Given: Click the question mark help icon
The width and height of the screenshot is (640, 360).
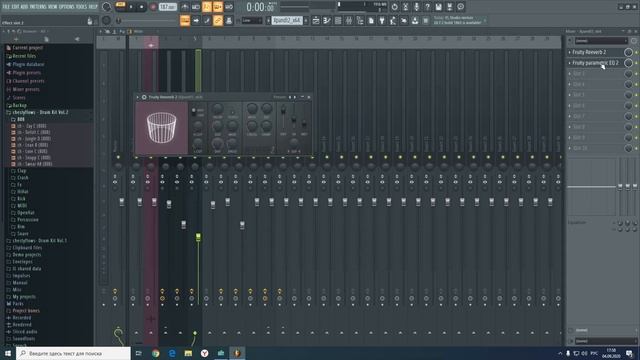Looking at the screenshot, I should 427,7.
